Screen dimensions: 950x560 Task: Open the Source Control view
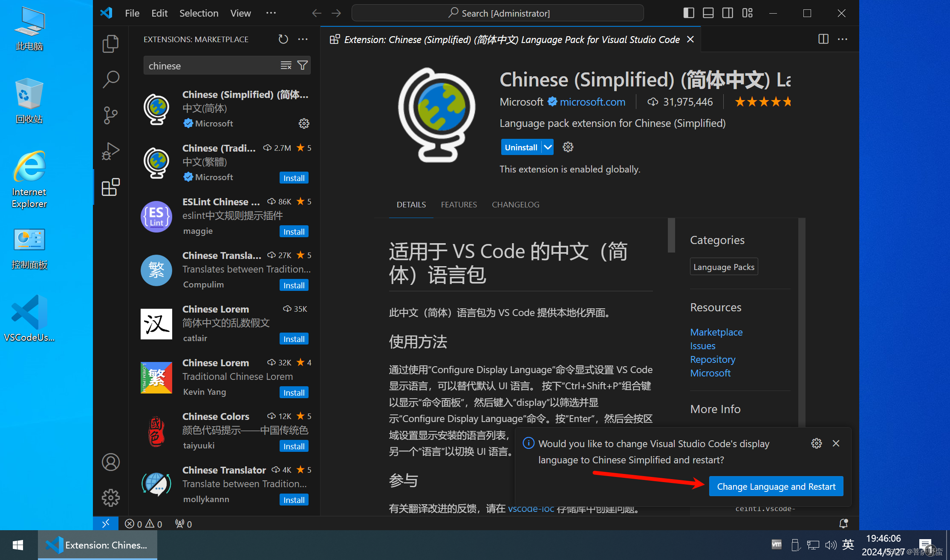coord(110,115)
